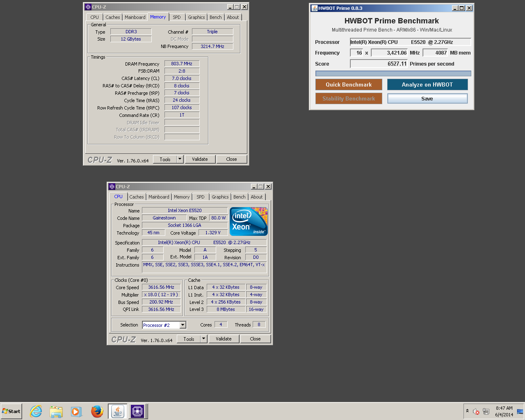This screenshot has width=525, height=420.
Task: Open SPD tab in top CPU-Z window
Action: (176, 17)
